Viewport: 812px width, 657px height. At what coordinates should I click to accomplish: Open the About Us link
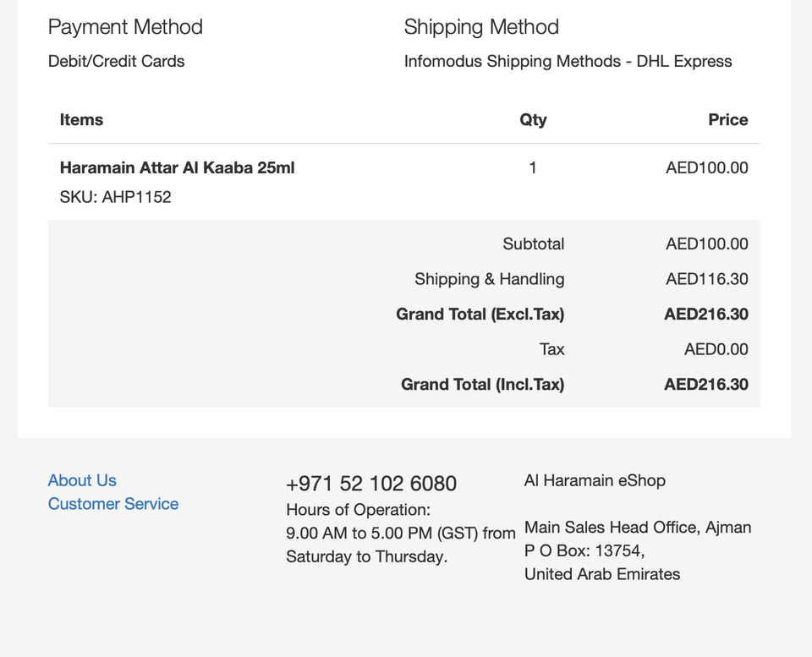(x=82, y=480)
